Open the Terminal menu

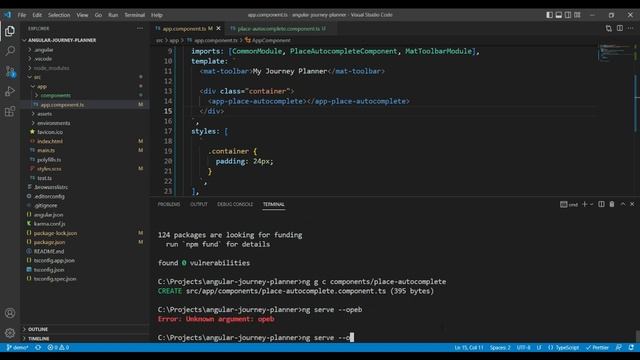(134, 15)
